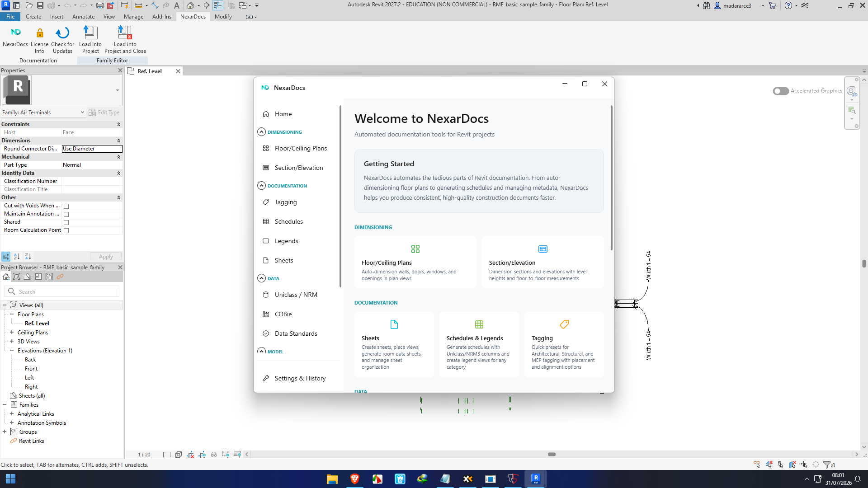Click the Print icon in quick access toolbar
Viewport: 868px width, 488px height.
pyautogui.click(x=100, y=5)
